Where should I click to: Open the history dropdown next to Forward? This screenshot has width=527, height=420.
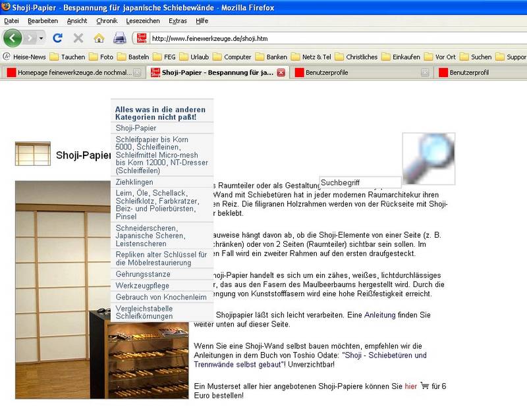click(x=41, y=38)
